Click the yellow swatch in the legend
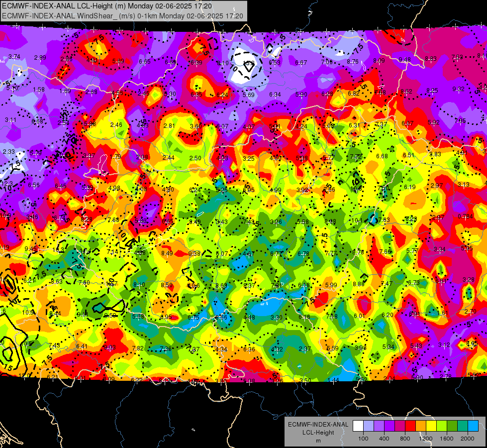Screen dimensions: 487x448 [x=431, y=426]
